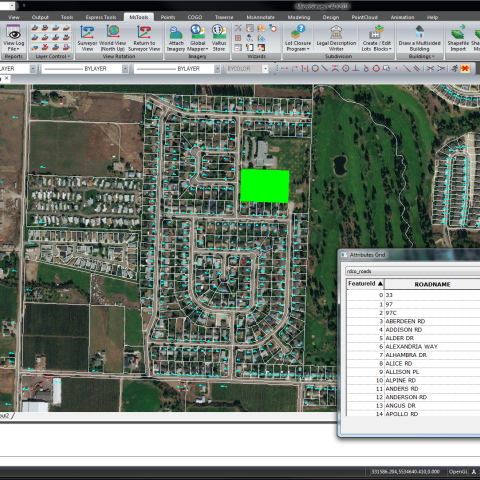This screenshot has height=480, width=480.
Task: Click the insertion snap icon
Action: coord(387,68)
